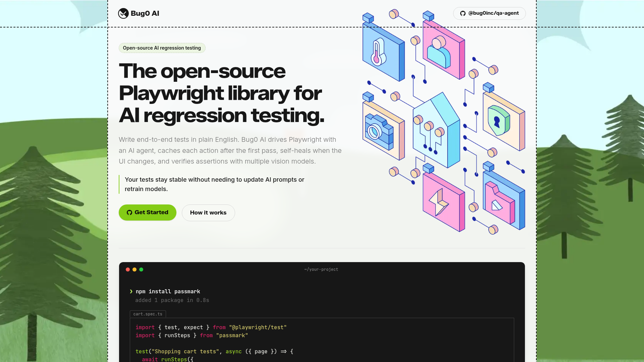Click the green terminal prompt chevron
Screen dimensions: 644x362
[131, 292]
